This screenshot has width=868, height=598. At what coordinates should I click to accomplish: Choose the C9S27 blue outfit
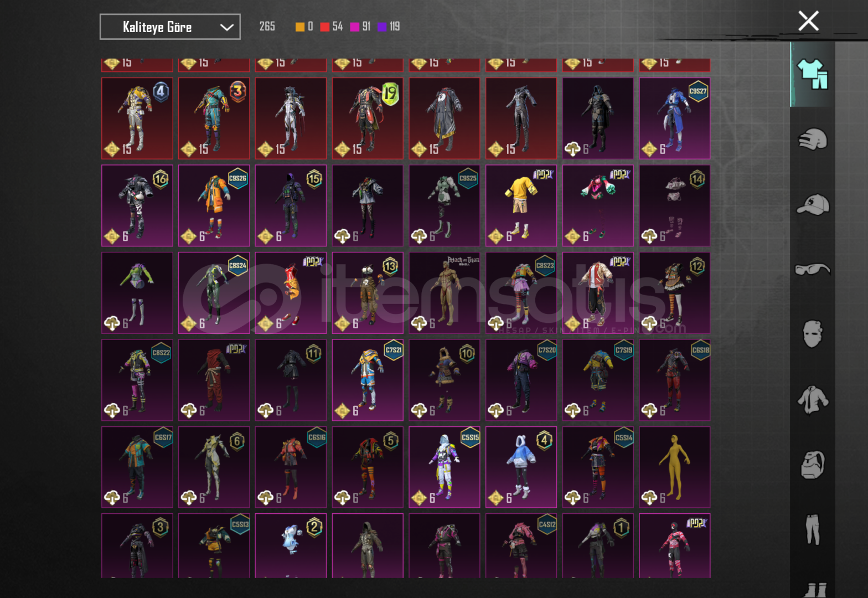tap(674, 118)
